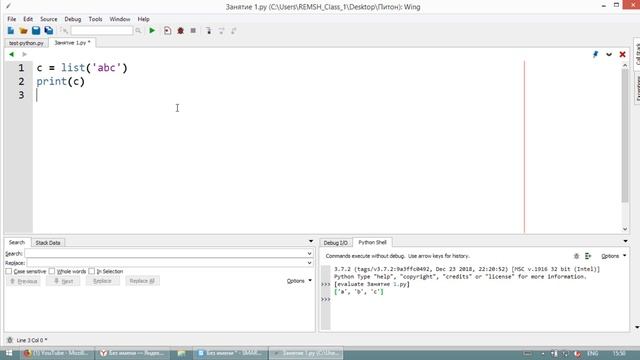Viewport: 640px width, 360px height.
Task: Click the Python Shell scroll down arrow
Action: [637, 327]
